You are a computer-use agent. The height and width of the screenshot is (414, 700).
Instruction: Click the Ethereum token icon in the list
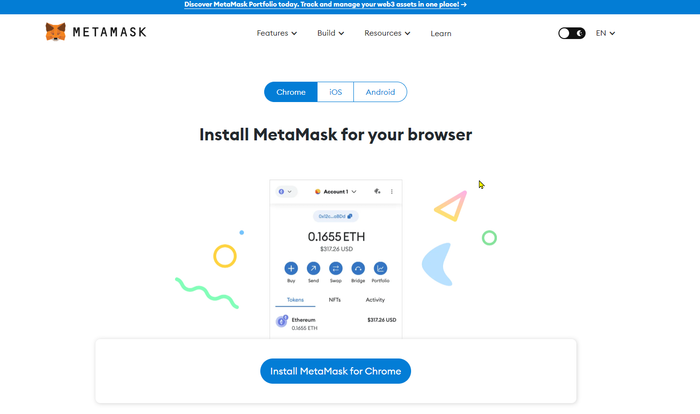[x=282, y=321]
